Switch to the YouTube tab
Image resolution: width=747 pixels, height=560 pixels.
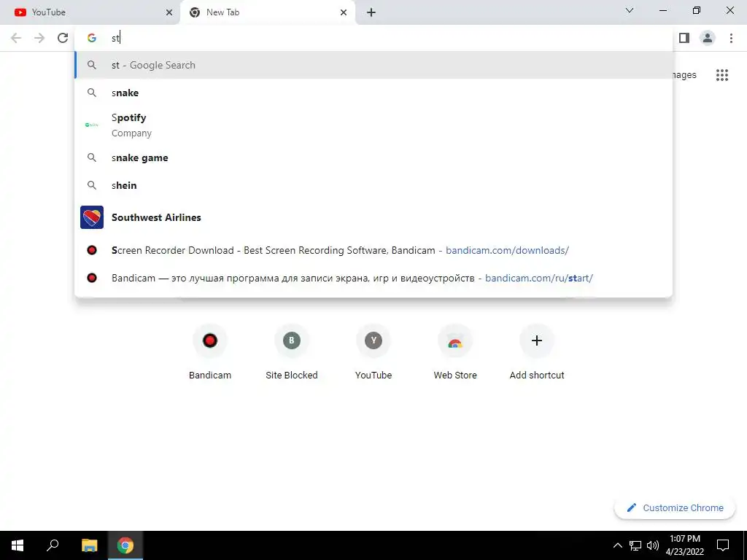[90, 12]
